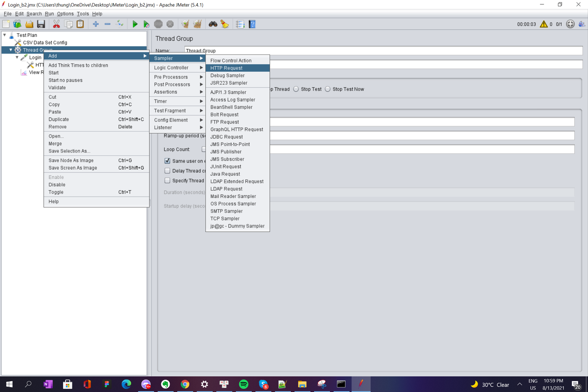588x392 pixels.
Task: Toggle Same user on each iteration checkbox
Action: [167, 161]
